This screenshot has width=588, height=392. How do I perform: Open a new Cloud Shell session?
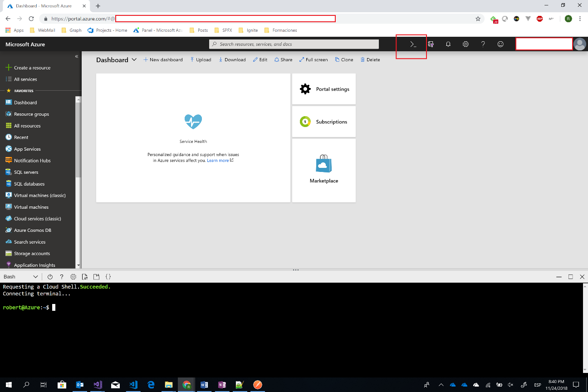(96, 276)
